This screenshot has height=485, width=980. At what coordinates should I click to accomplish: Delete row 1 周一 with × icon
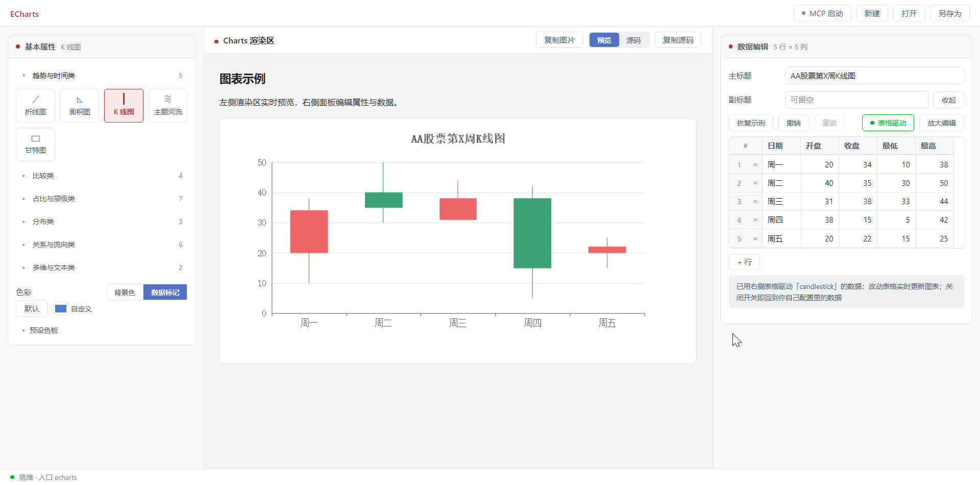755,165
